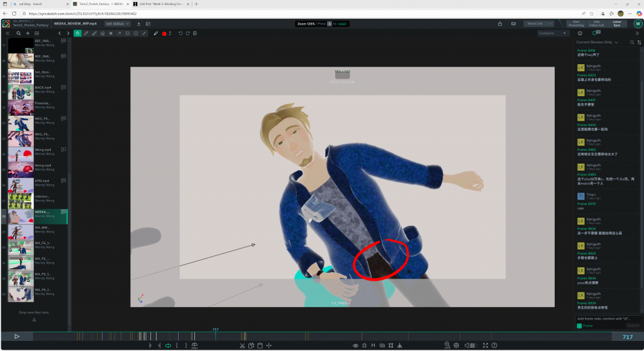Open the eyedropper color picker tool

pos(156,33)
